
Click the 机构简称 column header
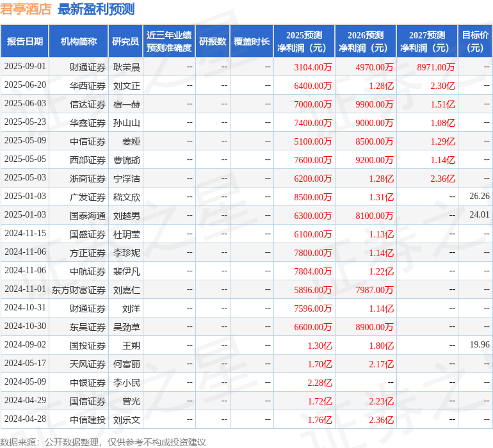tap(78, 42)
